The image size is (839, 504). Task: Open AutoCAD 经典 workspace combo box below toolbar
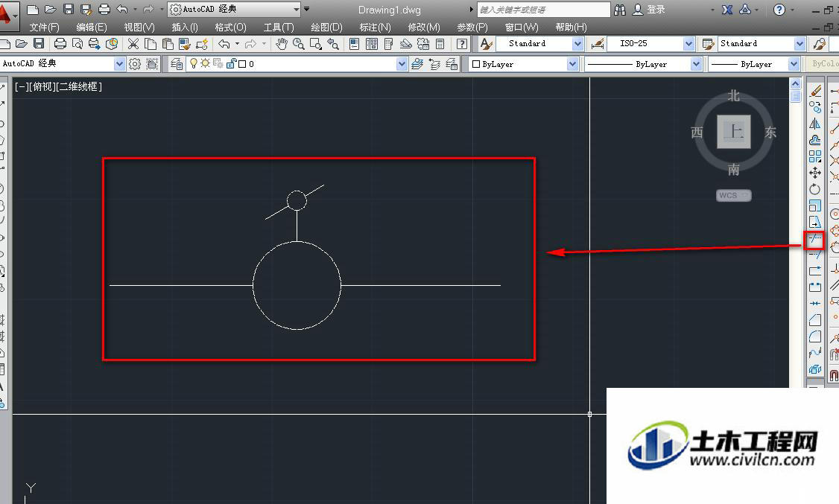[x=63, y=63]
